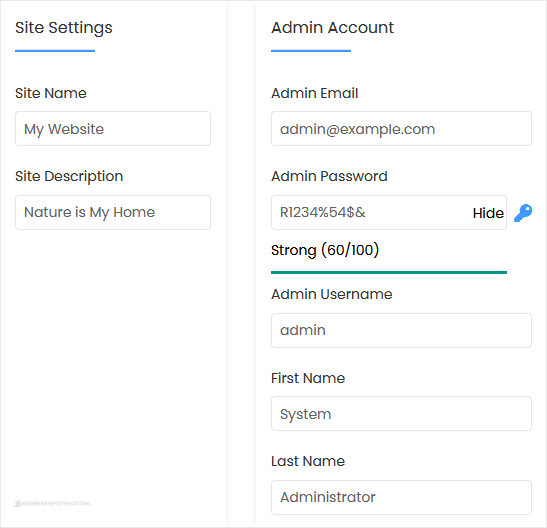This screenshot has width=547, height=528.
Task: Click the blue key icon to generate password
Action: [x=523, y=213]
